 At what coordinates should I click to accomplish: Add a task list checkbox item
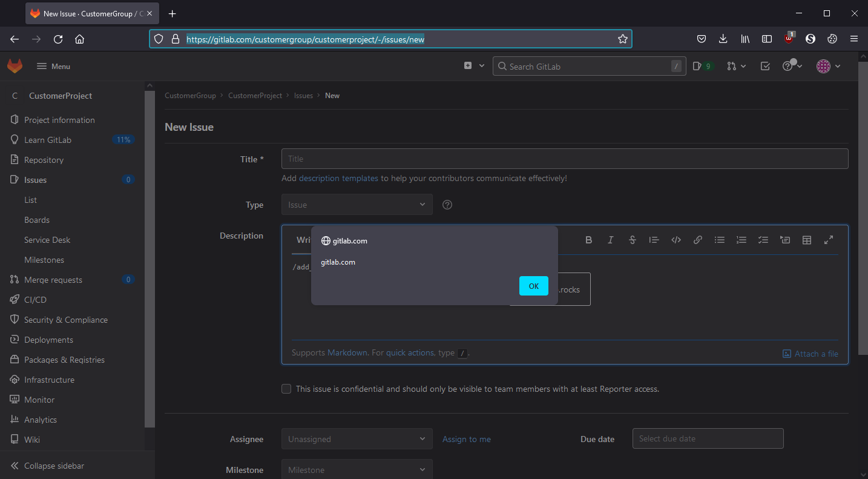tap(763, 240)
